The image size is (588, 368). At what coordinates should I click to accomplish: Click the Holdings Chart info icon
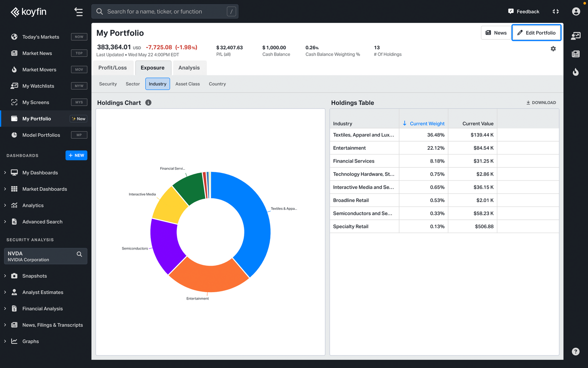click(x=148, y=103)
